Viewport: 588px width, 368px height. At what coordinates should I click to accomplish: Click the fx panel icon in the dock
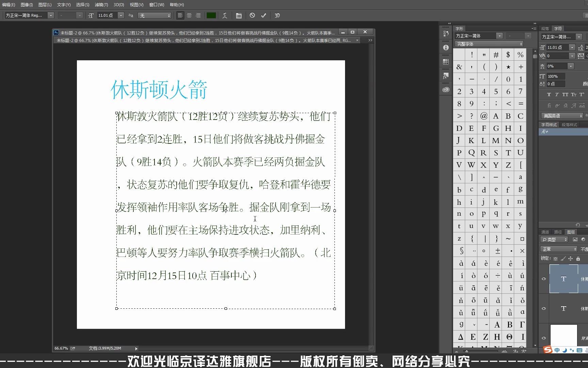pos(446,76)
